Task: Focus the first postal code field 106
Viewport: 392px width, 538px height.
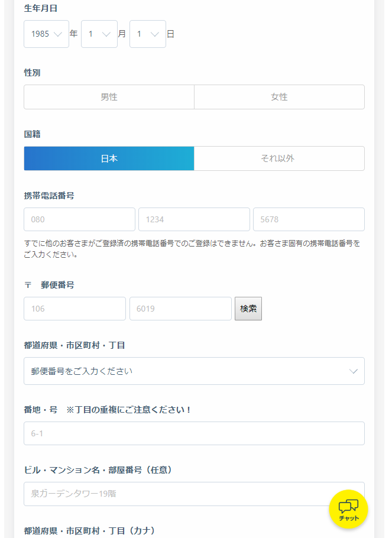Action: [x=74, y=309]
